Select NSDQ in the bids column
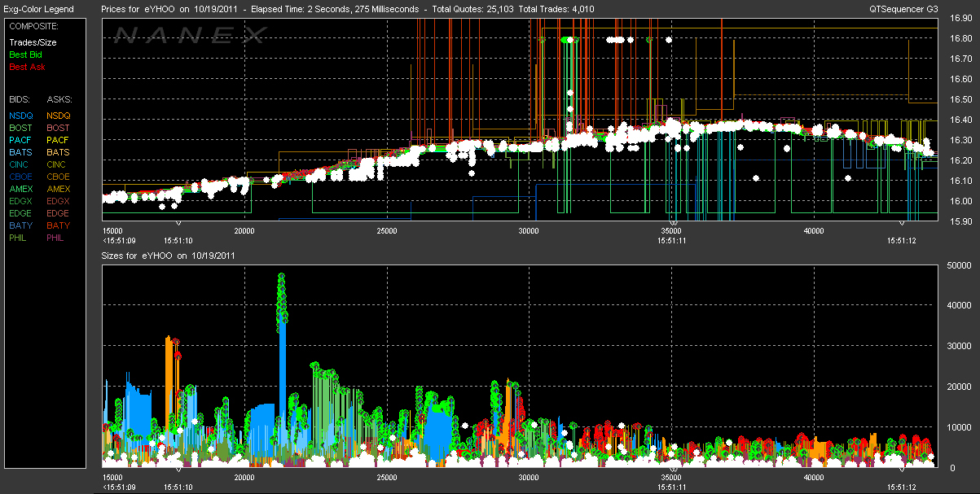 [x=21, y=116]
